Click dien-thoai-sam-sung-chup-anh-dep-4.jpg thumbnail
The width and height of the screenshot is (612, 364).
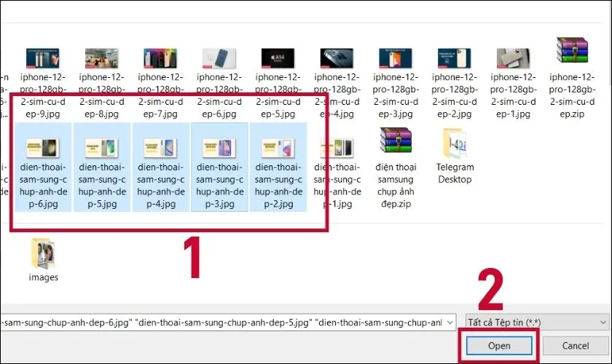click(x=160, y=149)
